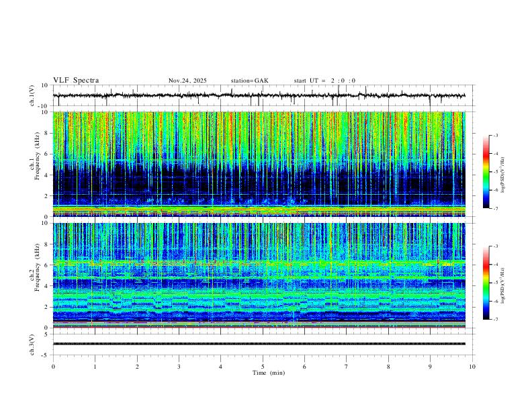This screenshot has height=411, width=532.
Task: Click the 'ch.1(V)' waveform axis label
Action: 32,95
